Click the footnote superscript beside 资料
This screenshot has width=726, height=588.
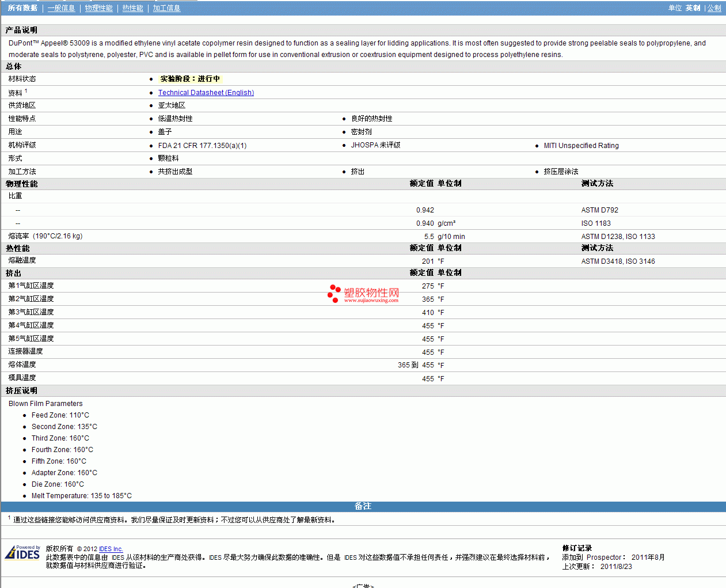tap(26, 91)
